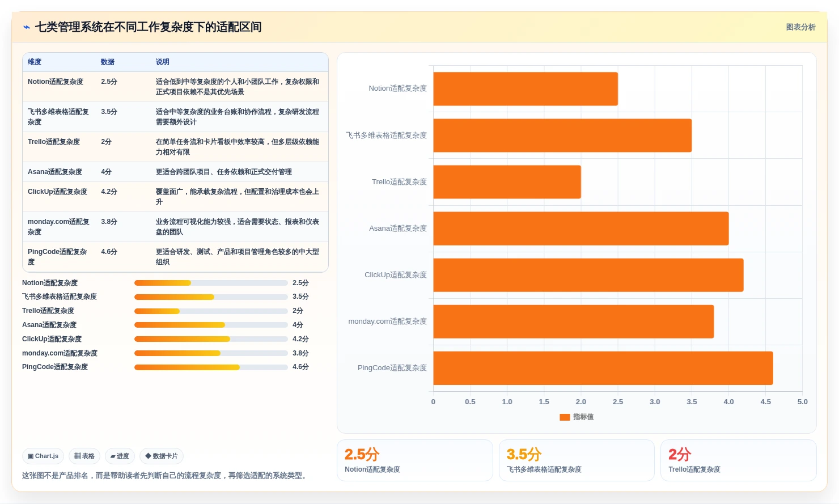Screen dimensions: 839x504
Task: Click the ClickUp bar in the chart
Action: 588,275
